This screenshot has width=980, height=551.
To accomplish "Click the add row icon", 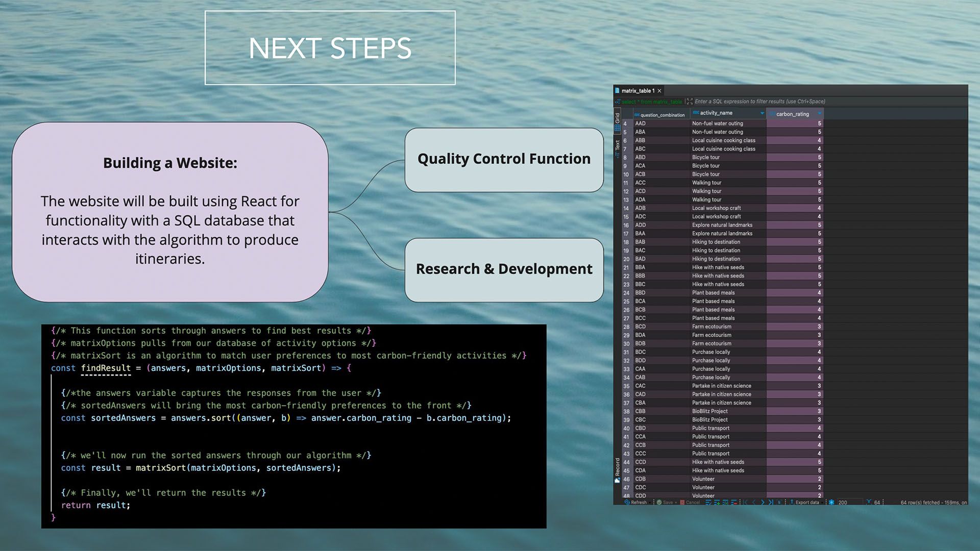I will click(x=717, y=503).
